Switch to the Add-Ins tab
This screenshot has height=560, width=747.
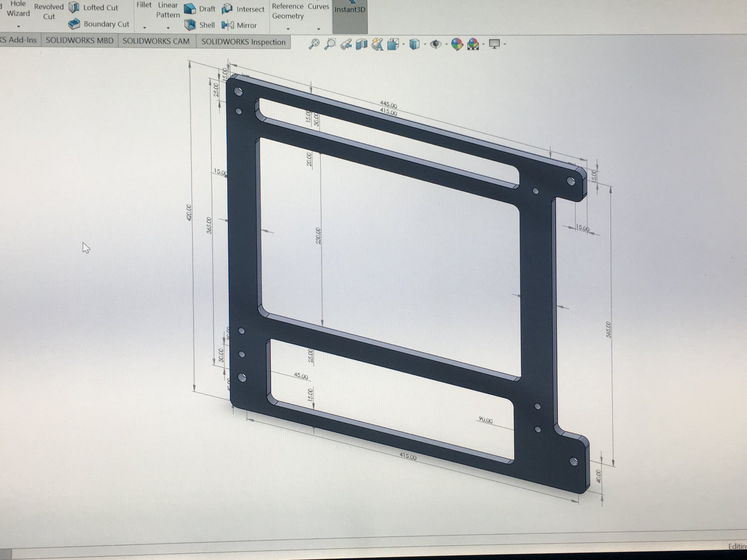tap(20, 40)
